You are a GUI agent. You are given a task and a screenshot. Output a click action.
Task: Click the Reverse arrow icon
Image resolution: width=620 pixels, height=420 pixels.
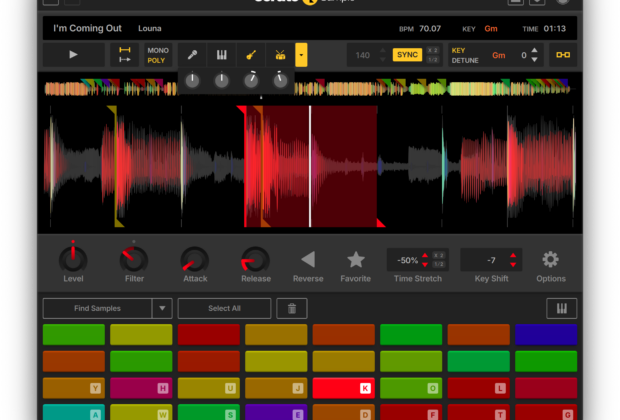click(x=308, y=260)
